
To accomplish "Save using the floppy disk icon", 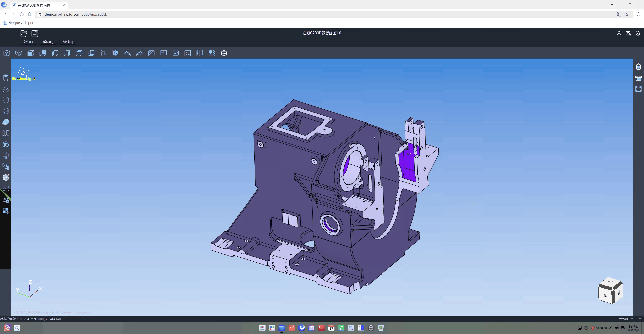I will coord(35,34).
